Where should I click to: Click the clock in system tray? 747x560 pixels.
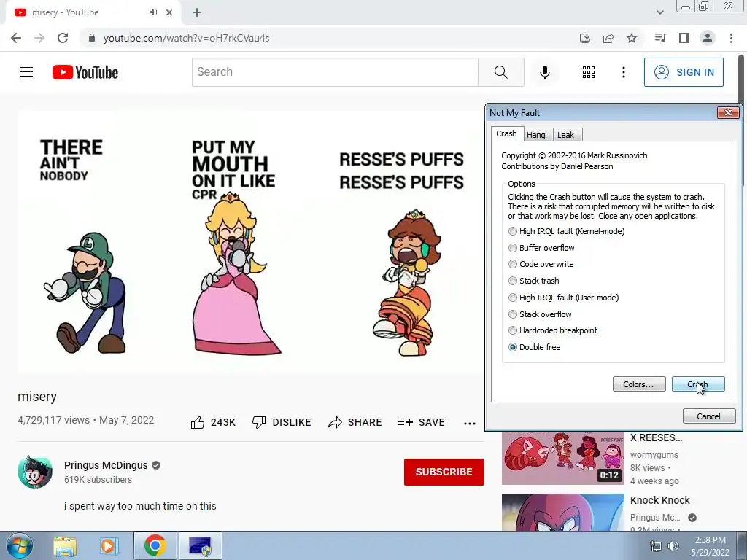tap(710, 546)
